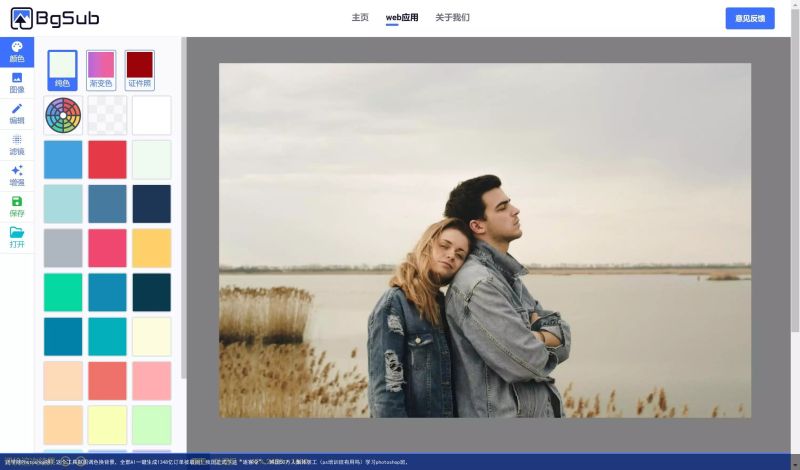Pick the turquoise cyan swatch
800x470 pixels.
[107, 337]
